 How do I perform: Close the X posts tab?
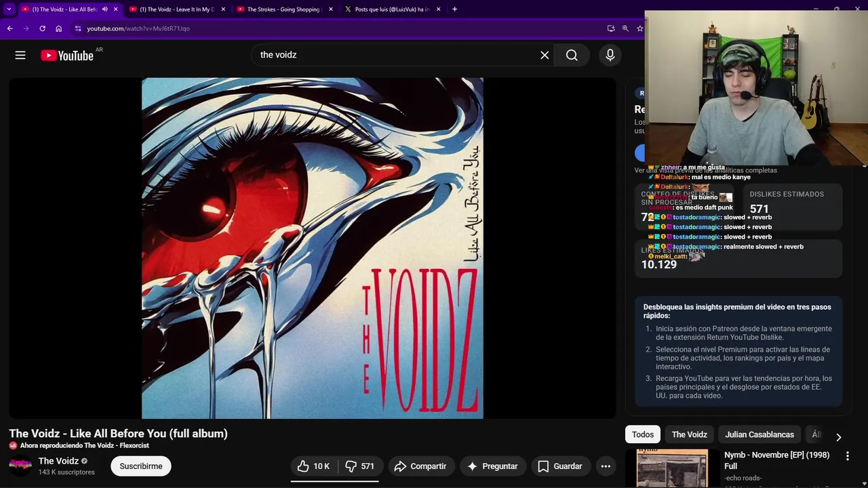tap(438, 9)
